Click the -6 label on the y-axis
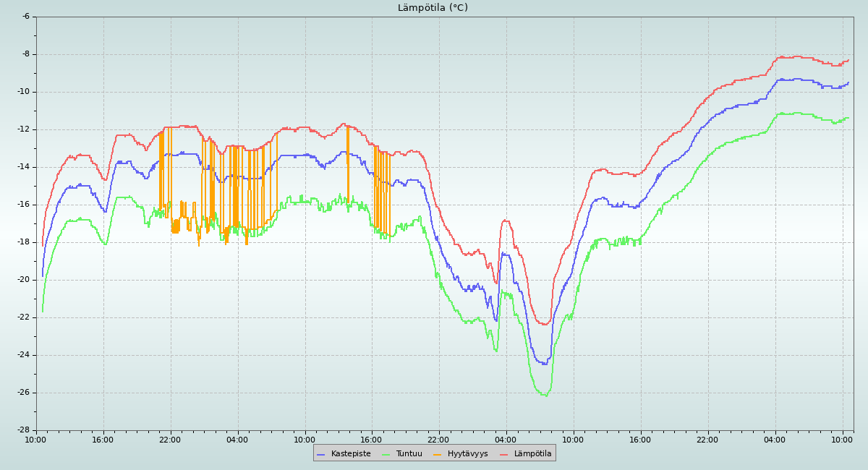The width and height of the screenshot is (868, 470). click(25, 16)
